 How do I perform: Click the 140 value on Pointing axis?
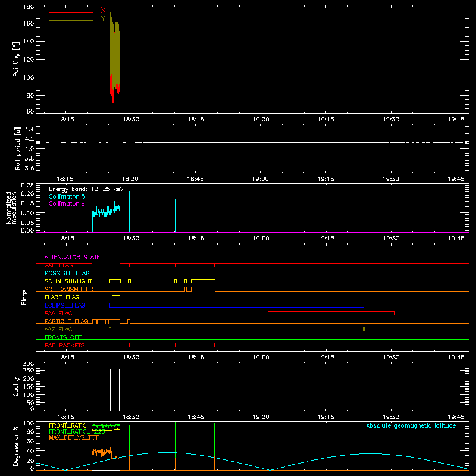(29, 41)
